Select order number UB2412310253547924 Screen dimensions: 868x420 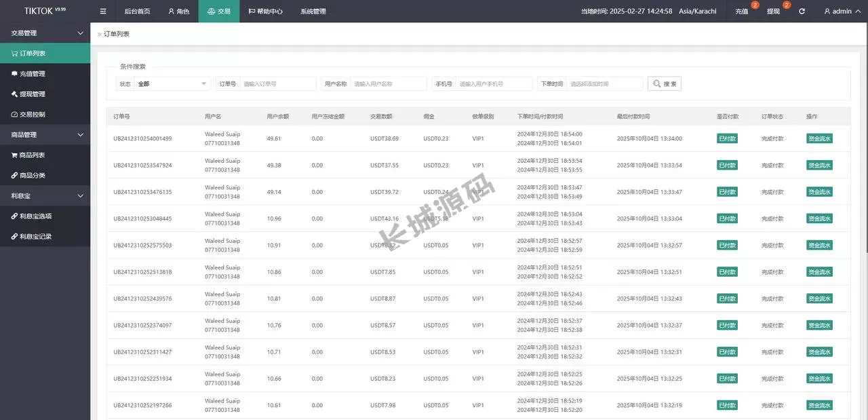pyautogui.click(x=142, y=165)
